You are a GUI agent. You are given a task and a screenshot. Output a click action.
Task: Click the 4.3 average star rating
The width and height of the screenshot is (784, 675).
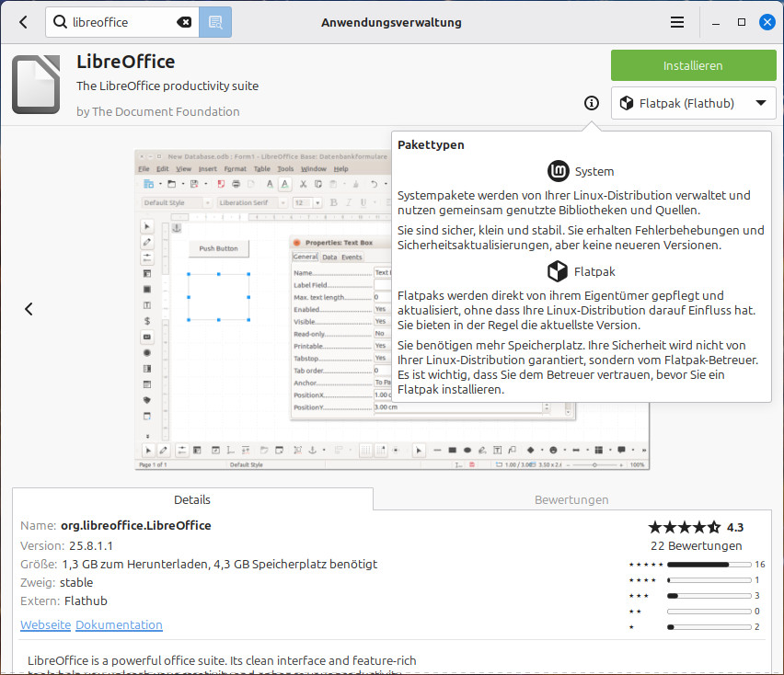pos(695,527)
